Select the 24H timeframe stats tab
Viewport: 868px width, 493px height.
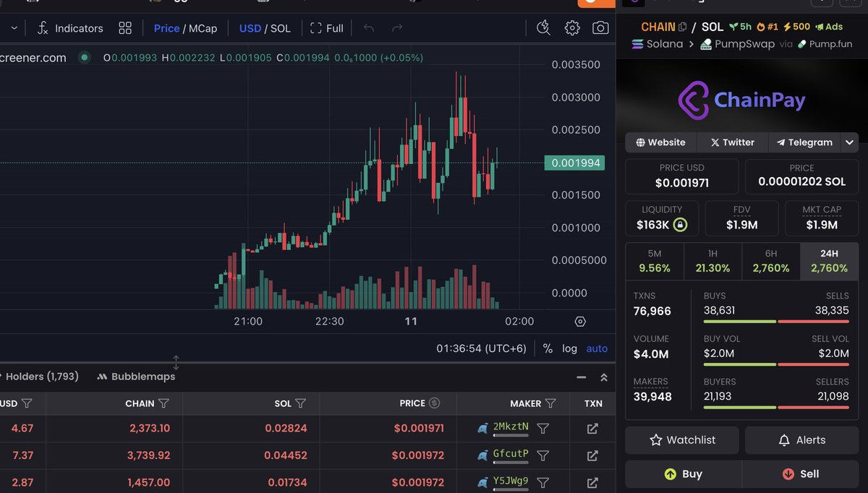830,261
